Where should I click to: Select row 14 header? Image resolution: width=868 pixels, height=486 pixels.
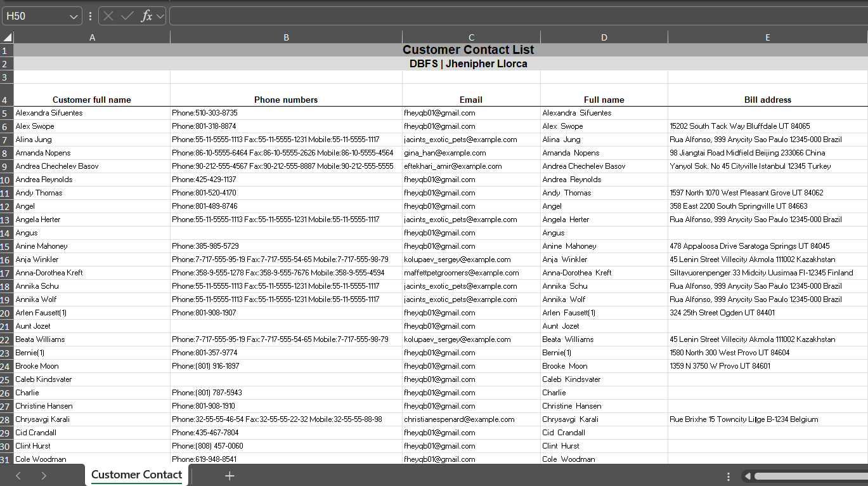point(6,233)
